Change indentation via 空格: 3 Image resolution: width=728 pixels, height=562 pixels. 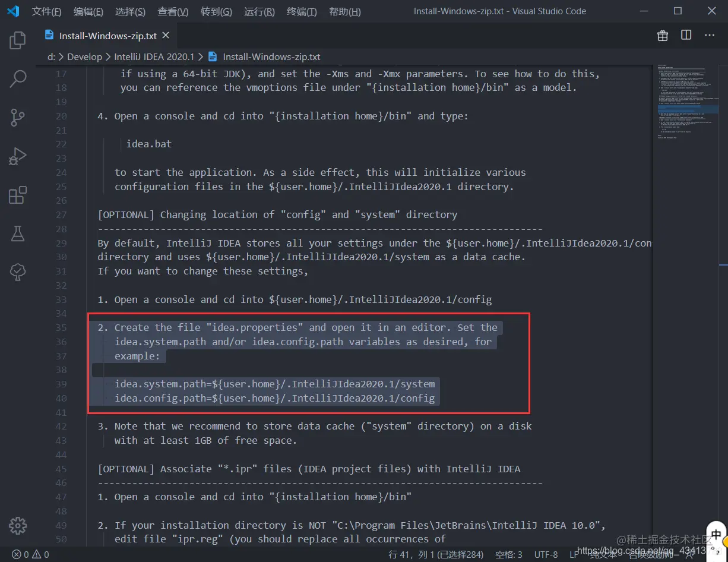(508, 554)
